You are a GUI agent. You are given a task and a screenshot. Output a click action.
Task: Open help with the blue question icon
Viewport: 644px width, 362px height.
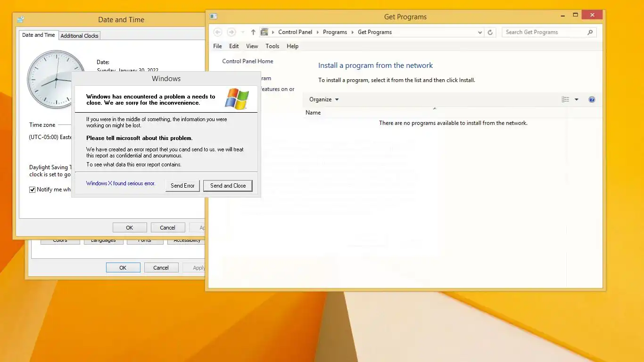click(592, 99)
